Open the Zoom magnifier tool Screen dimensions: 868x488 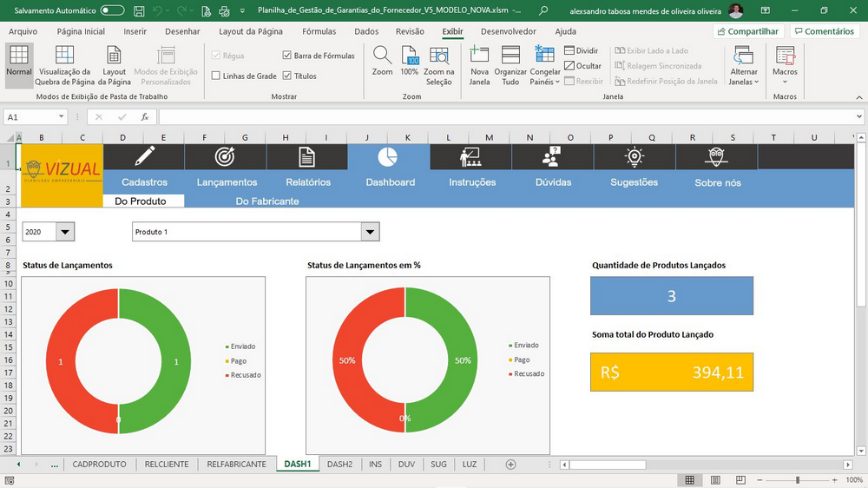click(x=382, y=56)
